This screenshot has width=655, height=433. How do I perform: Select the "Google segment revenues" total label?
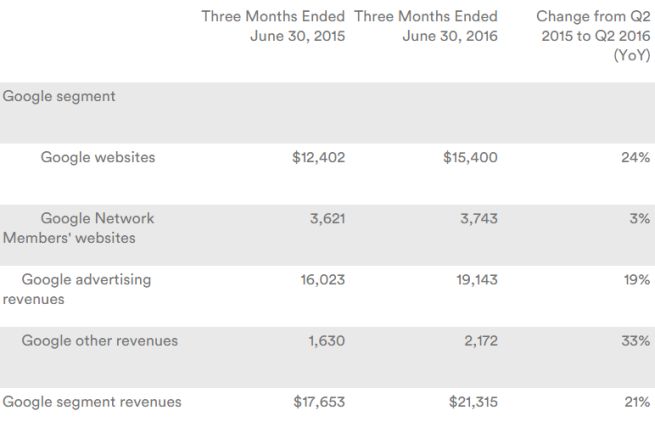92,402
